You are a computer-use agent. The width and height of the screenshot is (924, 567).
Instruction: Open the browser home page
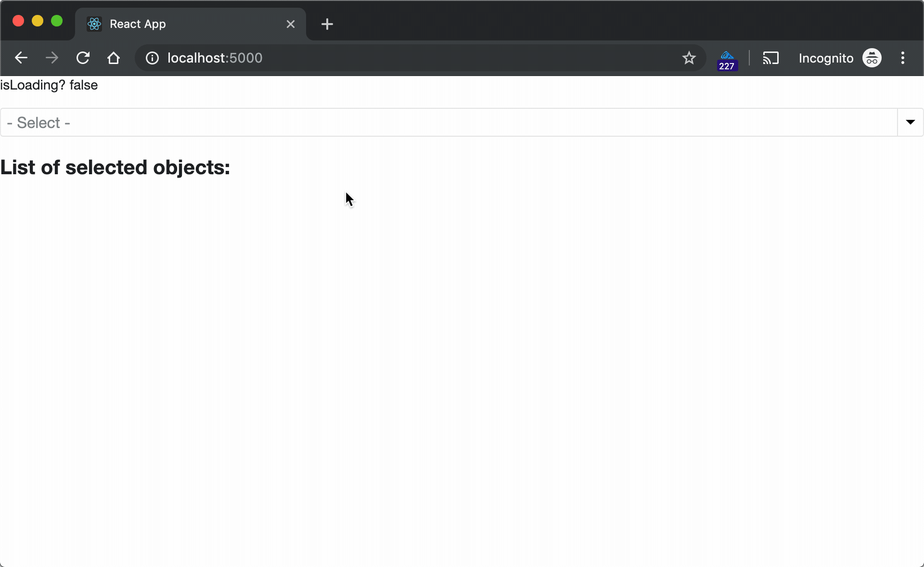[114, 58]
